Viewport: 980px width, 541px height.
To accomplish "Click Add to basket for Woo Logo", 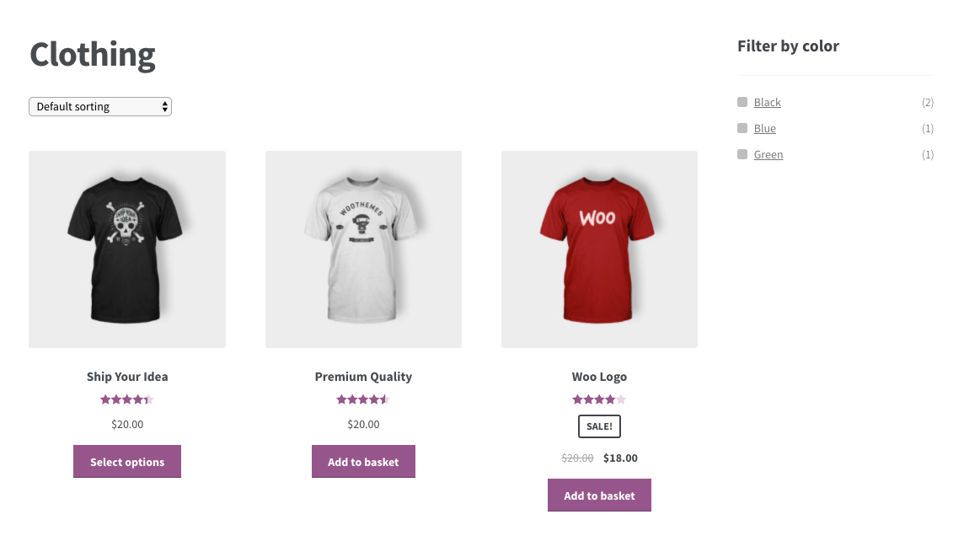I will [x=599, y=495].
